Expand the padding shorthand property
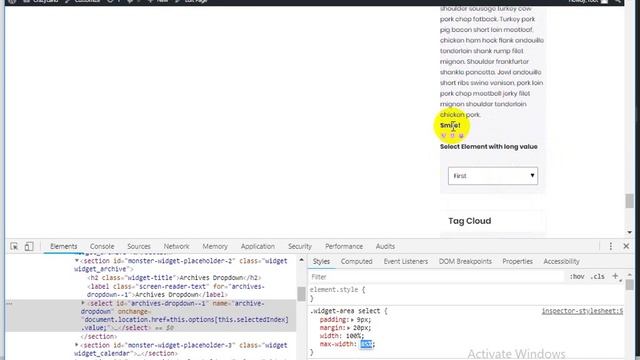 pyautogui.click(x=352, y=320)
